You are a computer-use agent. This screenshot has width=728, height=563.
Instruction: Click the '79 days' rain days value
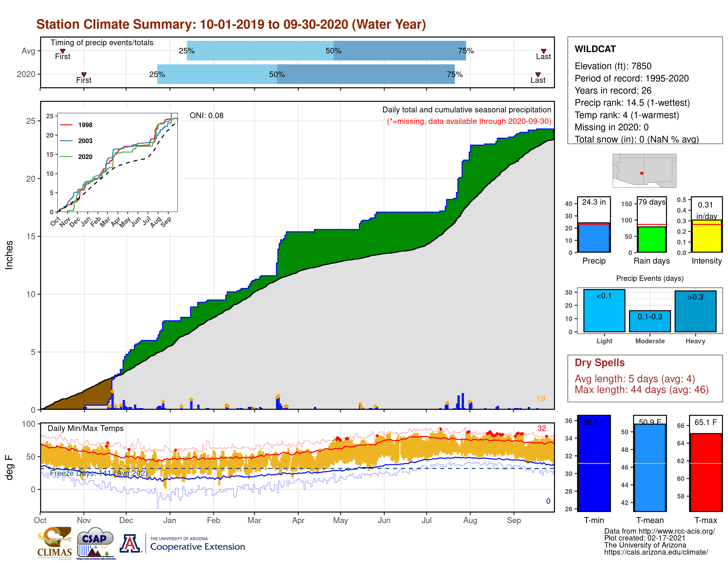[652, 202]
